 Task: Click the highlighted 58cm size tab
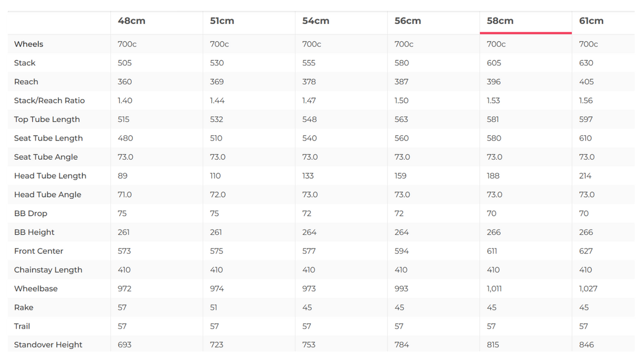[x=500, y=21]
